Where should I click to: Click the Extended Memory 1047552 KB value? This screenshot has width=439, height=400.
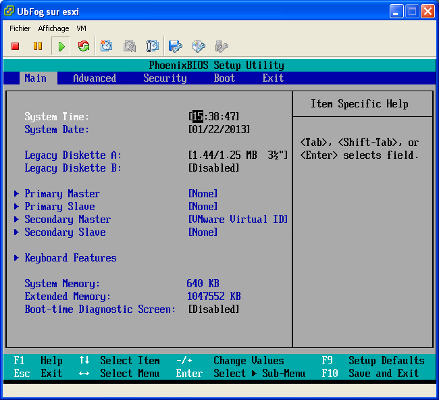[214, 296]
